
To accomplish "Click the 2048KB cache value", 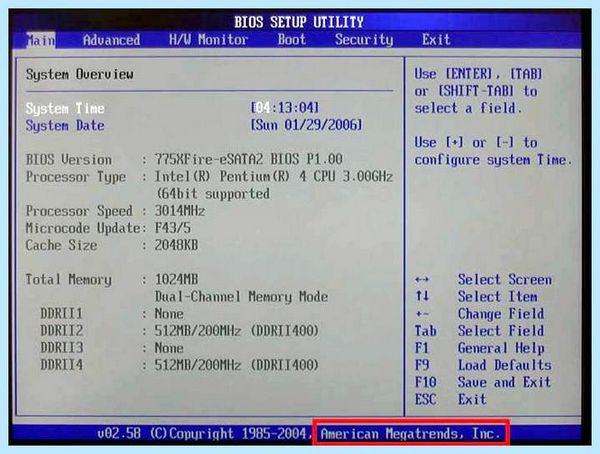I will pos(176,245).
